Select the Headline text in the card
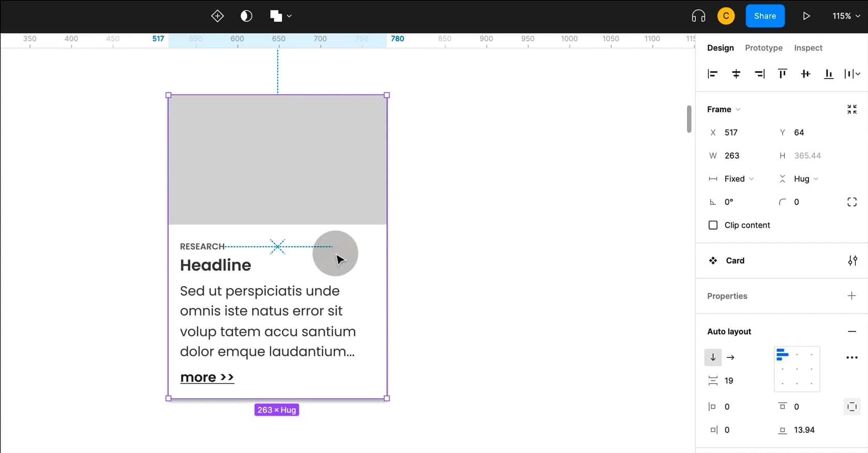Screen dimensions: 868x453 click(x=215, y=265)
